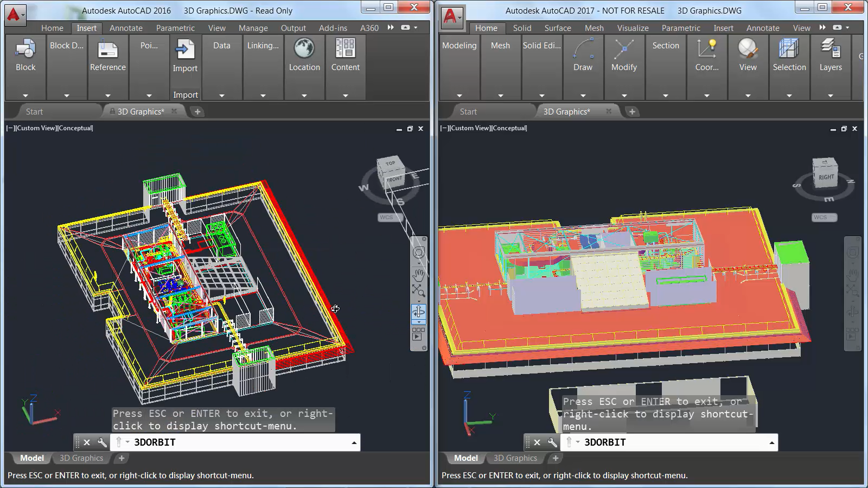Open SteeringWheels in left viewport navigation bar

pyautogui.click(x=419, y=252)
